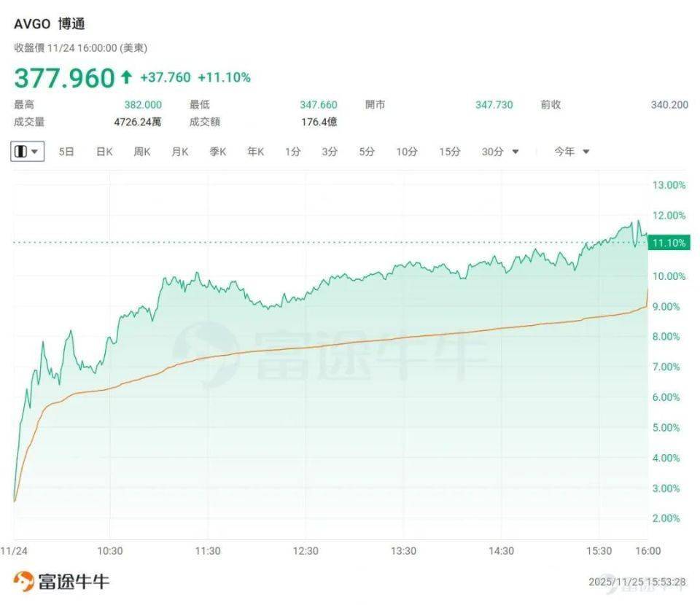Choose the 1分 interval
Viewport: 700px width, 605px height.
tap(292, 152)
